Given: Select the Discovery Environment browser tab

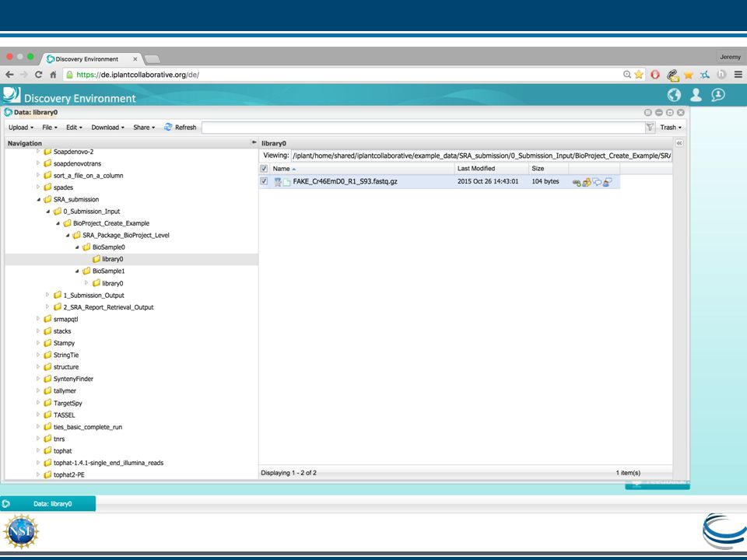Looking at the screenshot, I should [92, 59].
